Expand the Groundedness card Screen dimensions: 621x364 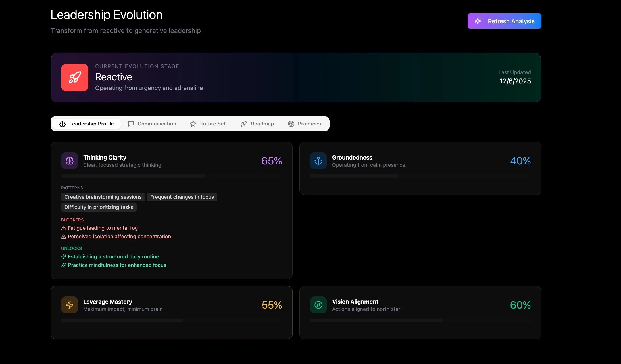(x=420, y=168)
